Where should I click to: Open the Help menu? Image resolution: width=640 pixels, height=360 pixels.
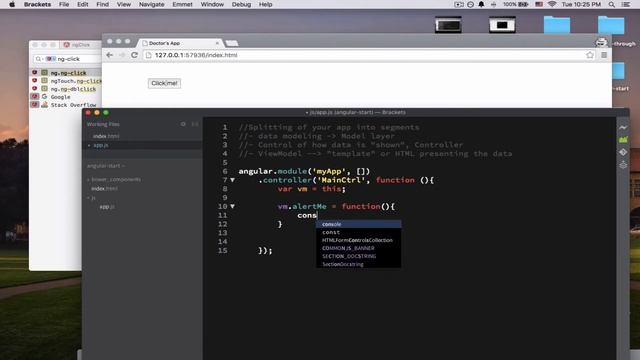tap(265, 4)
